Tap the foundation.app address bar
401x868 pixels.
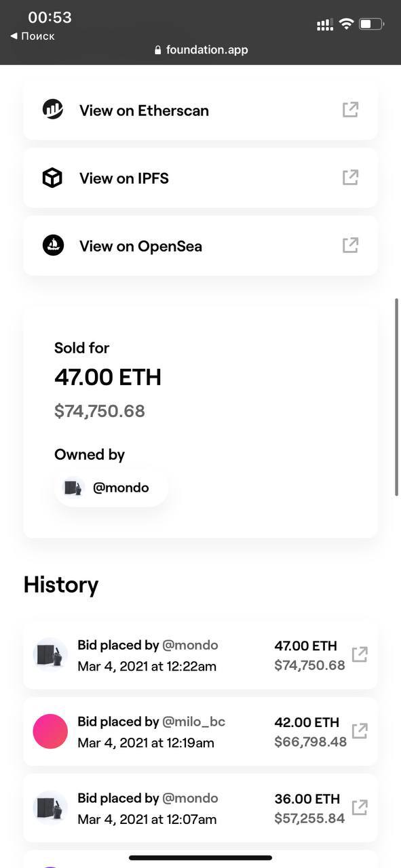click(x=201, y=50)
